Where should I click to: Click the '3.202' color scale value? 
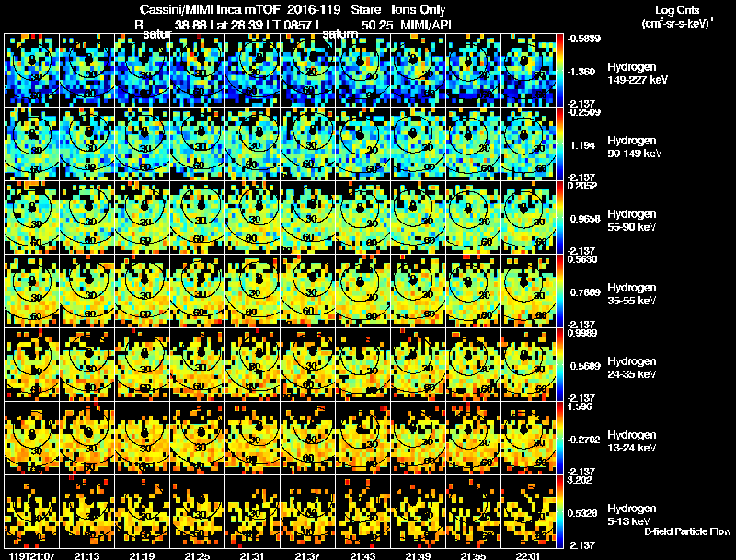click(x=580, y=480)
